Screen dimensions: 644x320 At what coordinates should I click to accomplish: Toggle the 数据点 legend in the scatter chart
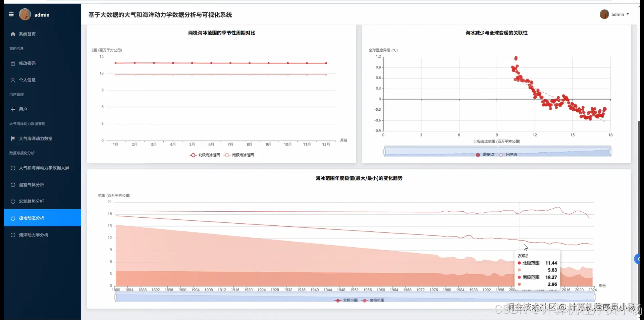point(485,155)
